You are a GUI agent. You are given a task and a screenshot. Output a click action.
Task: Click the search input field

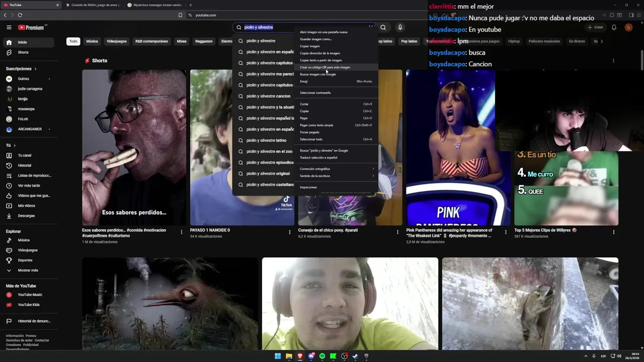click(x=304, y=28)
